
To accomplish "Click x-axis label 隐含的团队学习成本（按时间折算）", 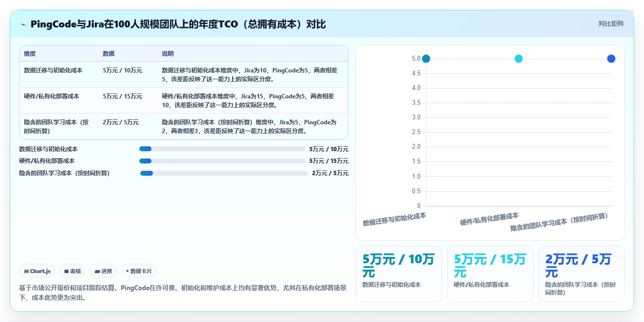I will [x=559, y=222].
